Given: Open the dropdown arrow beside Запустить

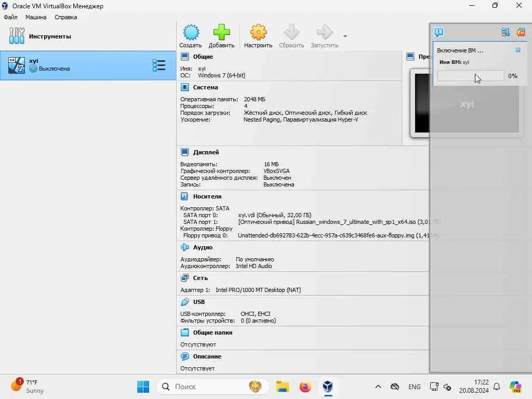Looking at the screenshot, I should (345, 36).
